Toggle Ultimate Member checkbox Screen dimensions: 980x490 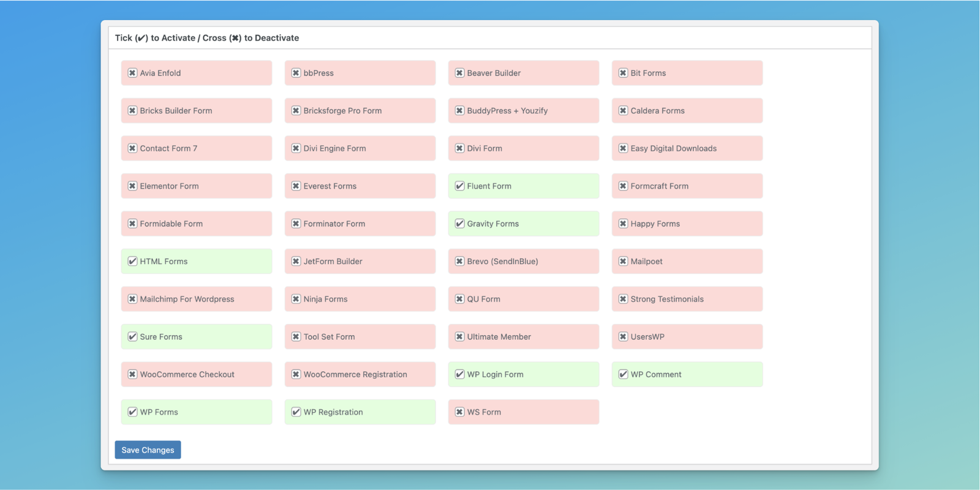click(x=459, y=337)
